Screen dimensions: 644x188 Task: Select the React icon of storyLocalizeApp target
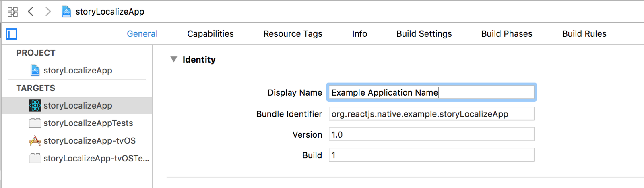35,106
